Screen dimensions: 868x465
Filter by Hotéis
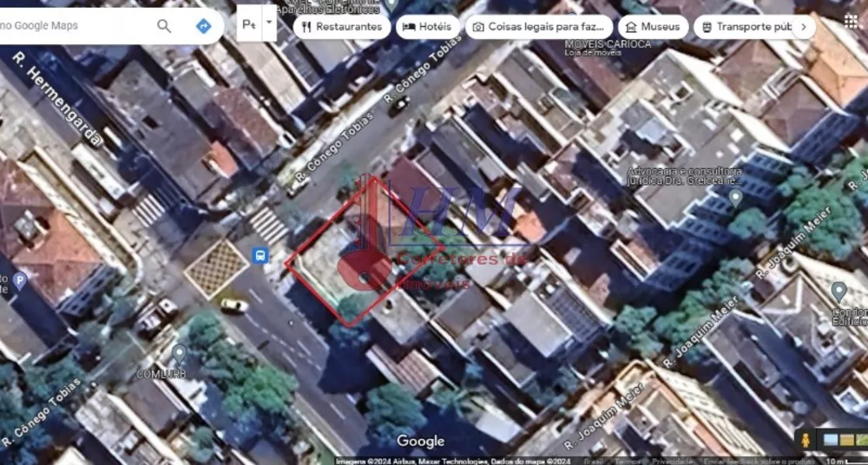coord(427,27)
